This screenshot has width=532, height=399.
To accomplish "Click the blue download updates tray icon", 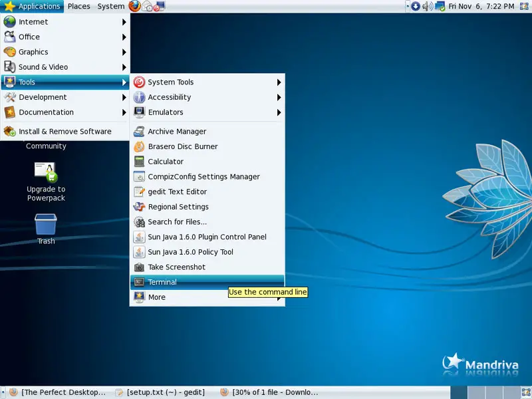I will click(x=415, y=6).
